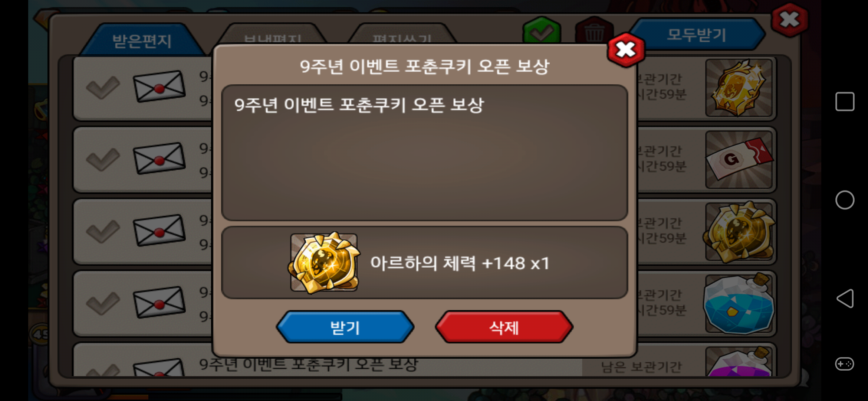Click the blue 받기 receive button

coord(345,327)
